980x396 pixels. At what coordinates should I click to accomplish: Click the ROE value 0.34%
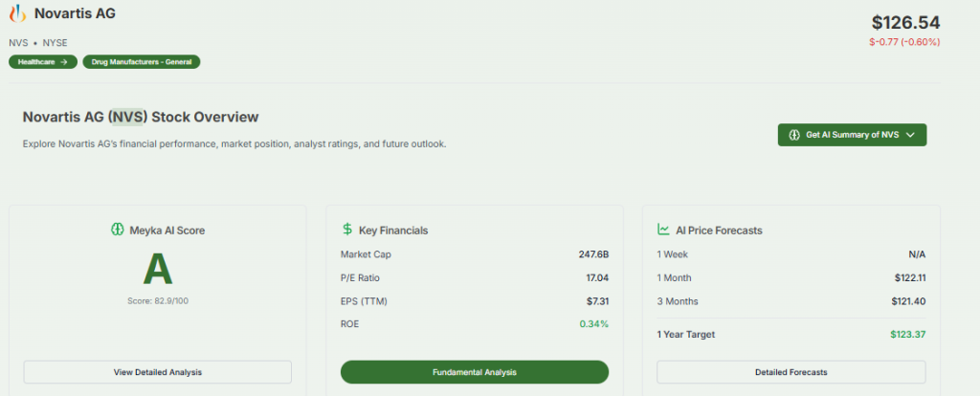point(593,323)
